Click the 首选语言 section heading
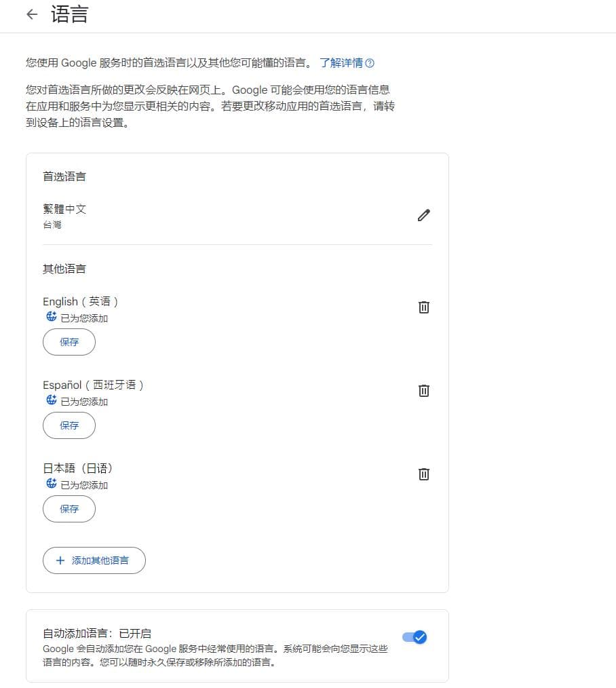The width and height of the screenshot is (616, 688). tap(64, 176)
